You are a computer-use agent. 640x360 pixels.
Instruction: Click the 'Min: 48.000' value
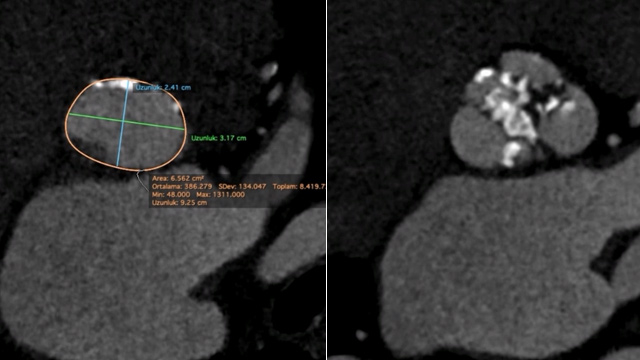tap(171, 195)
